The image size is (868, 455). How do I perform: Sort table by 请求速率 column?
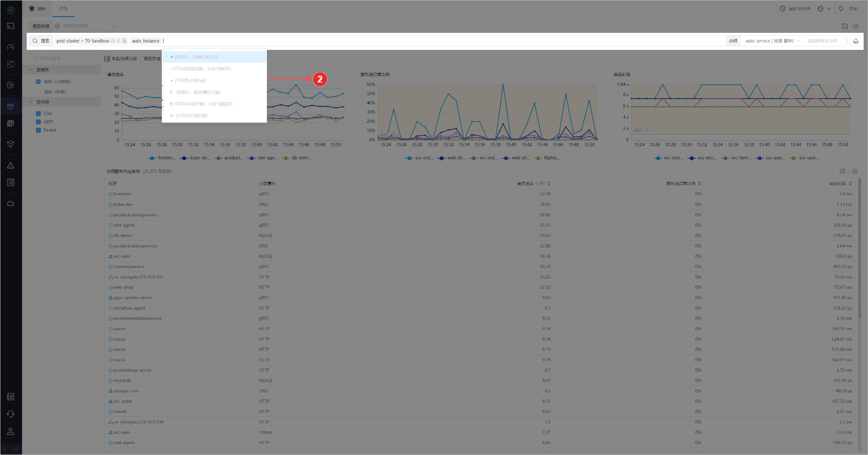click(x=548, y=183)
